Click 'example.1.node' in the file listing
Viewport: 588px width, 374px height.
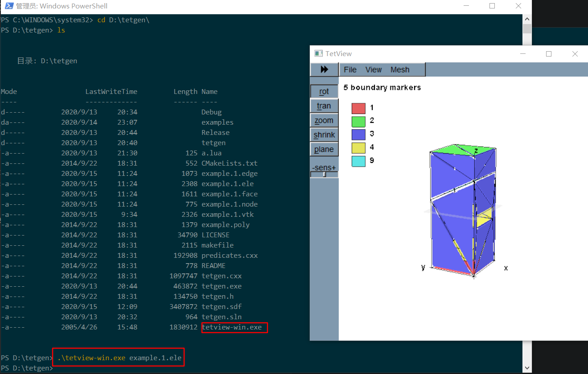coord(230,204)
